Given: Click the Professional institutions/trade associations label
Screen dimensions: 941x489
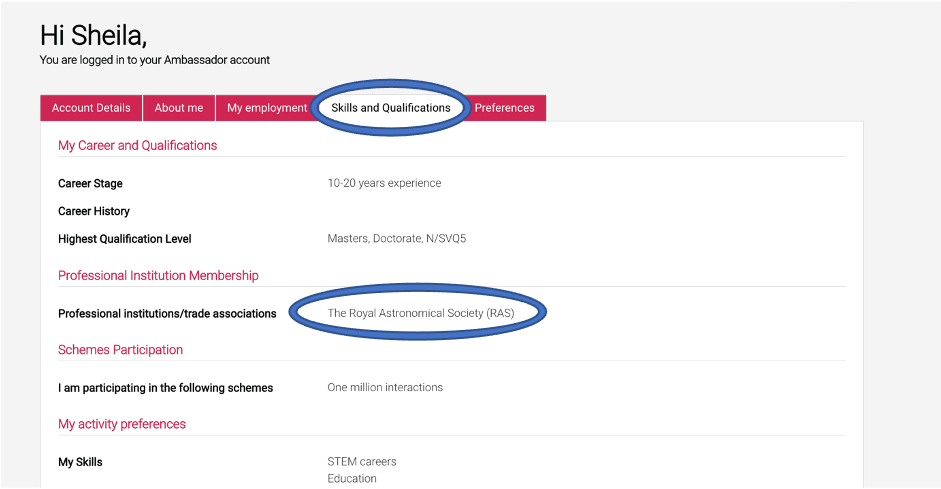Looking at the screenshot, I should tap(167, 314).
